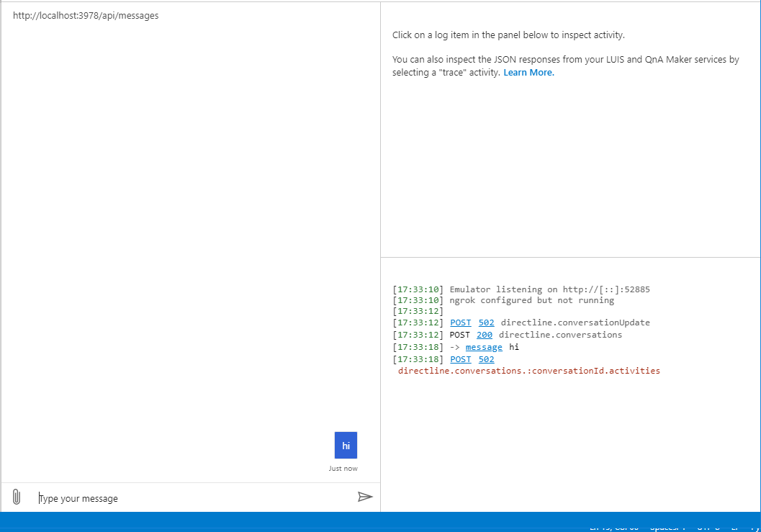Viewport: 761px width, 532px height.
Task: Click the inspector hint about log items
Action: 508,35
